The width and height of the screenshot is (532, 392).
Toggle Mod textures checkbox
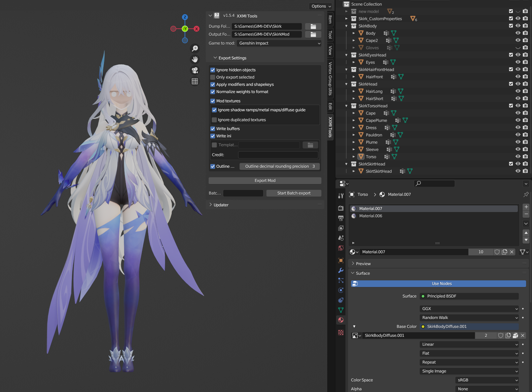point(213,101)
